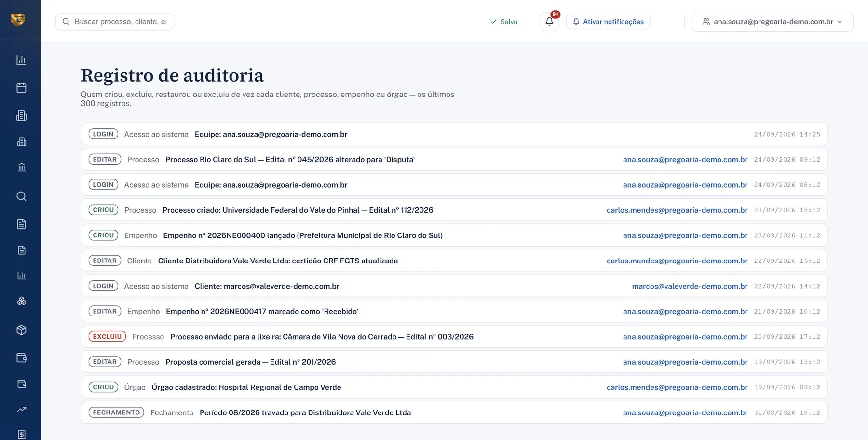Select 'Processo enviado para a lixeira' entry text
868x440 pixels.
(322, 337)
